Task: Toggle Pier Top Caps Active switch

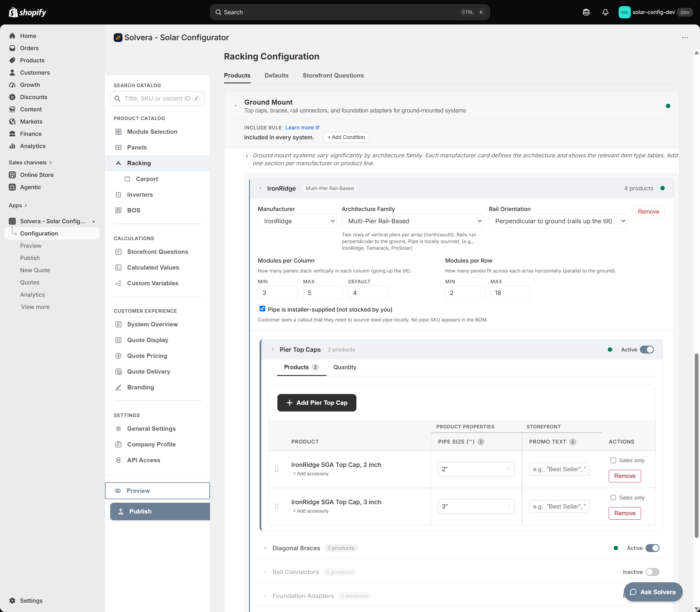Action: pos(647,349)
